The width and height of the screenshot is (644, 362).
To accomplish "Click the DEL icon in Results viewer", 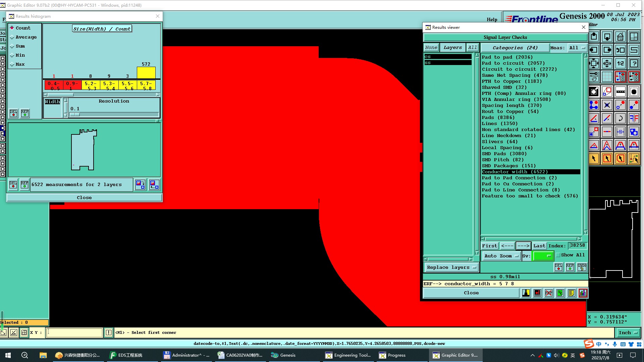I will point(558,267).
